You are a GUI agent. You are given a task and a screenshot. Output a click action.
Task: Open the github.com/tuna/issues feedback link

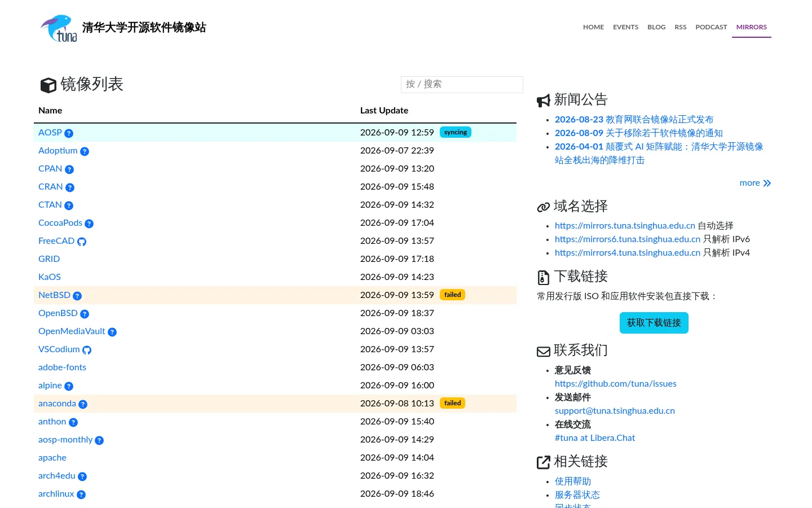click(x=616, y=384)
